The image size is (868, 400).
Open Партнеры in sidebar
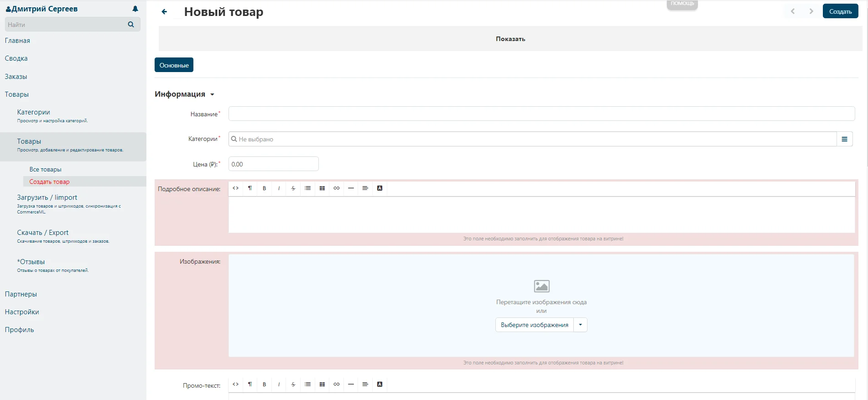21,294
